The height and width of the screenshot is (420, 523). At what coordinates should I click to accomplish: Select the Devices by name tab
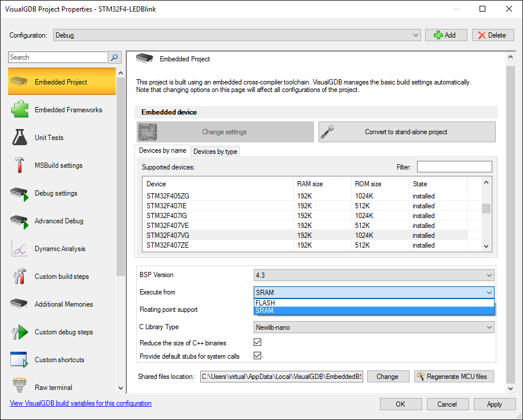click(x=163, y=150)
